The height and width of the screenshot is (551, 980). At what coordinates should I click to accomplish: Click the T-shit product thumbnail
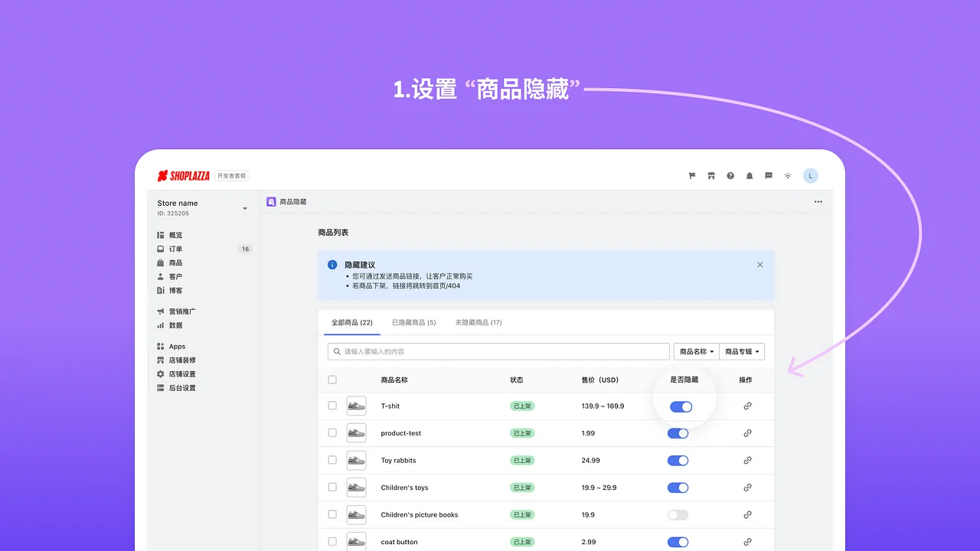pos(356,406)
